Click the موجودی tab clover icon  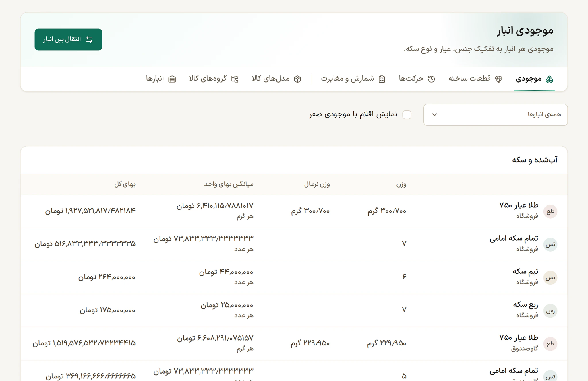(549, 79)
